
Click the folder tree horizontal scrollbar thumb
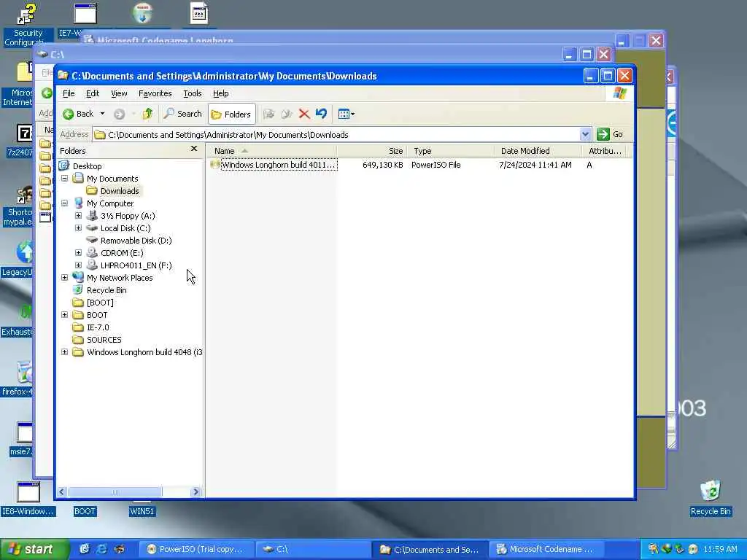coord(116,492)
